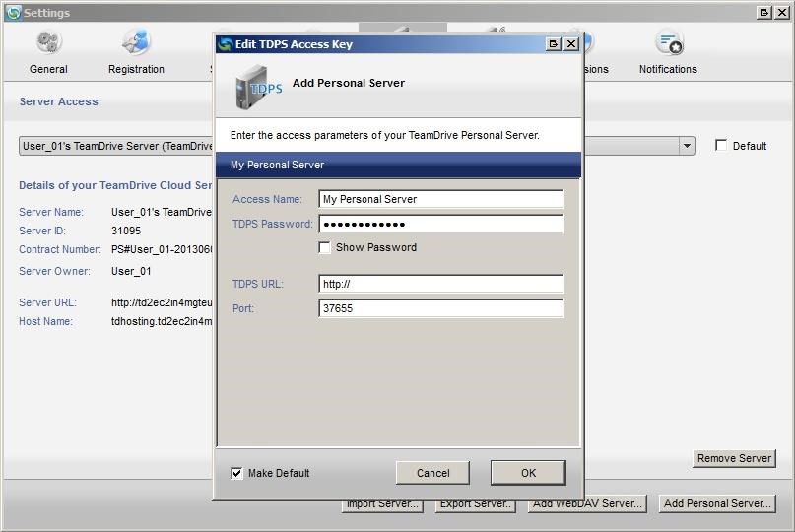This screenshot has height=532, width=795.
Task: Click the Host Name label
Action: 45,321
